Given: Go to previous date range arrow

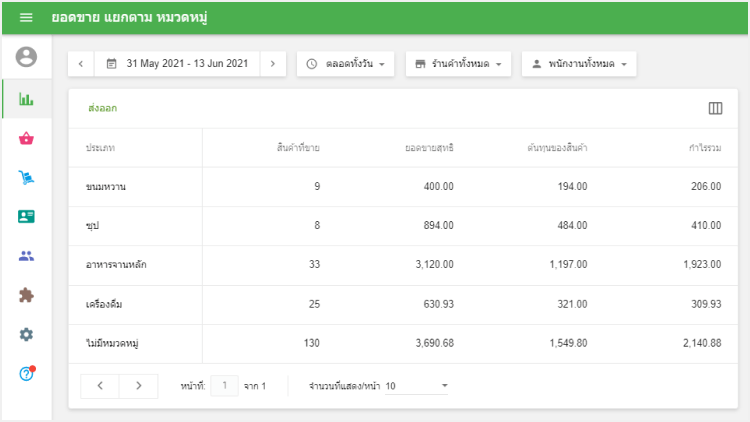Looking at the screenshot, I should pos(81,64).
